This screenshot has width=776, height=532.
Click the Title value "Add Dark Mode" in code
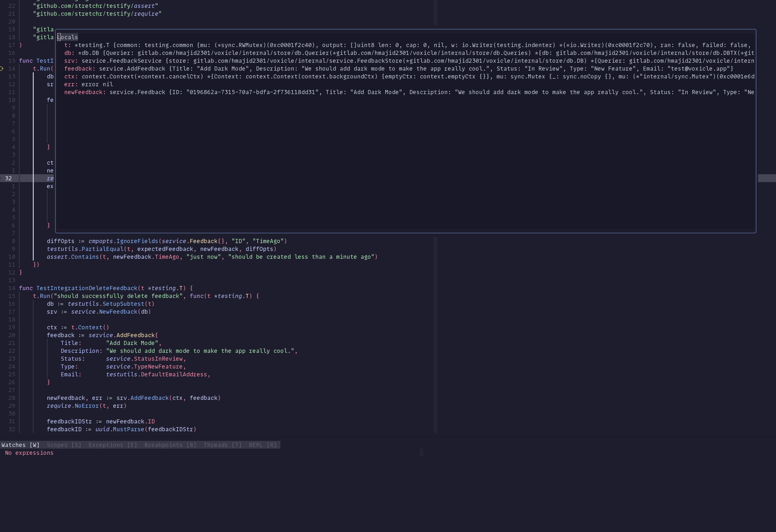click(x=132, y=343)
